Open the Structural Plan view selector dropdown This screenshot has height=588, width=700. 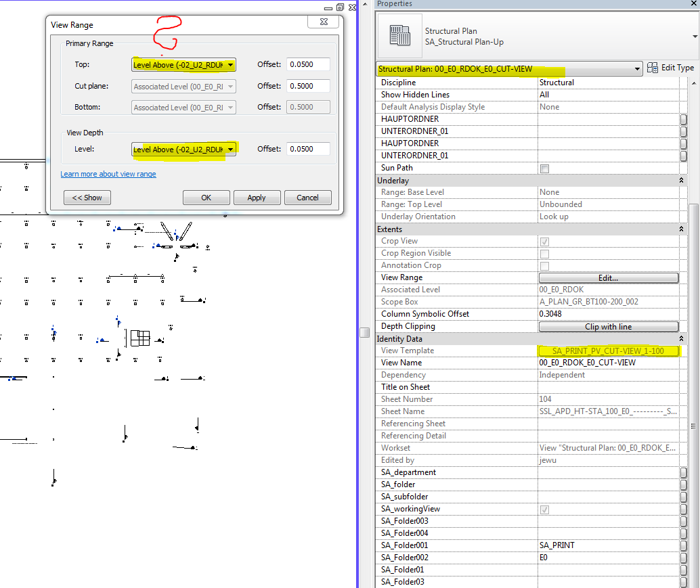(509, 69)
